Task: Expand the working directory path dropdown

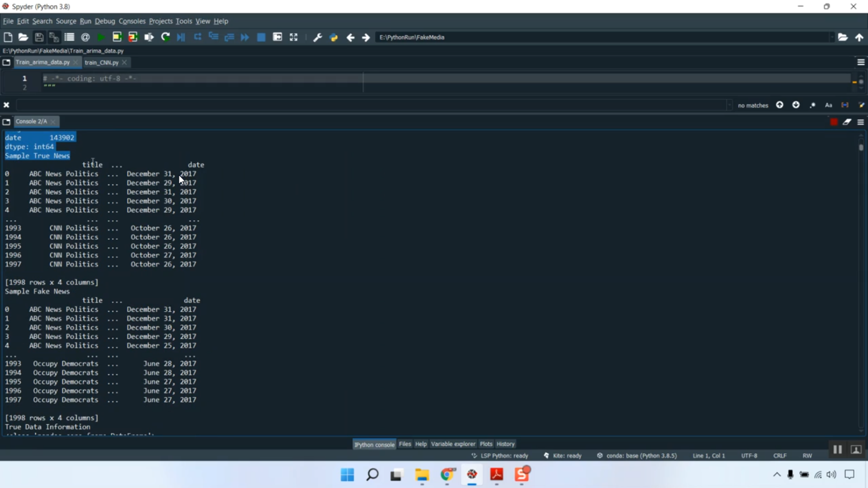Action: [x=832, y=37]
